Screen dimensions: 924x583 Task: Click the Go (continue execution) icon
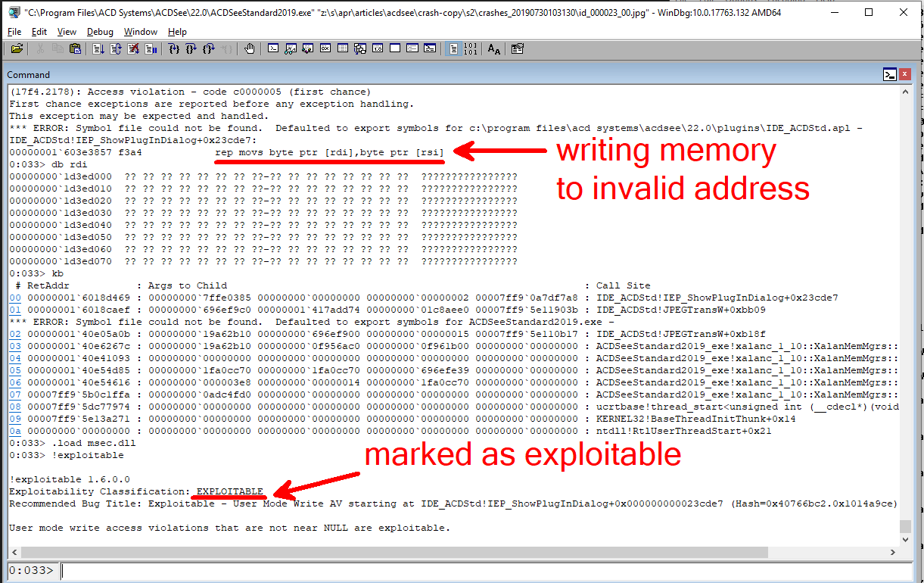[x=98, y=48]
